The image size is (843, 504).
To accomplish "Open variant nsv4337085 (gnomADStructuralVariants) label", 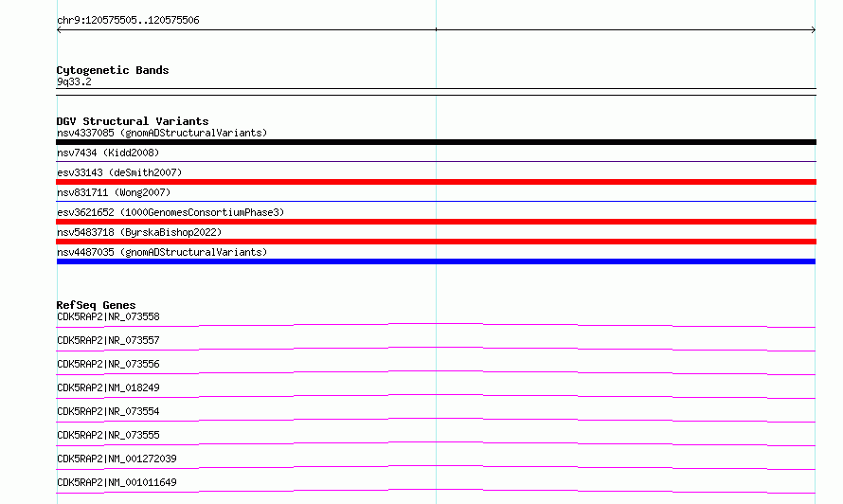I will [x=162, y=133].
